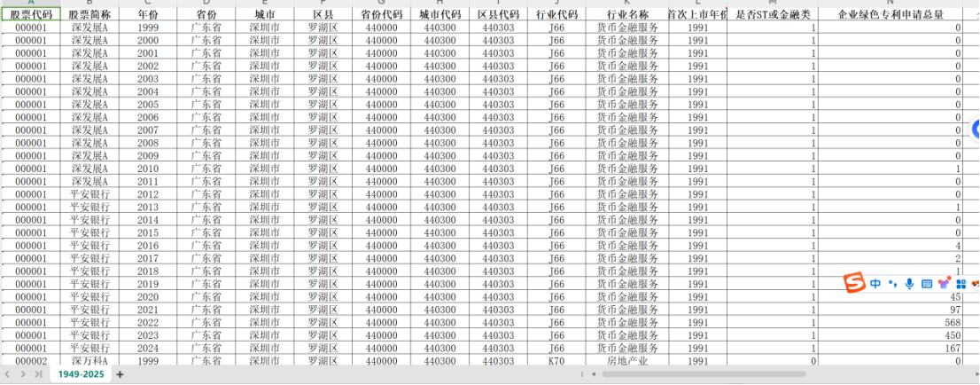The image size is (980, 385).
Task: Click J66 in the 2020 row
Action: point(556,296)
